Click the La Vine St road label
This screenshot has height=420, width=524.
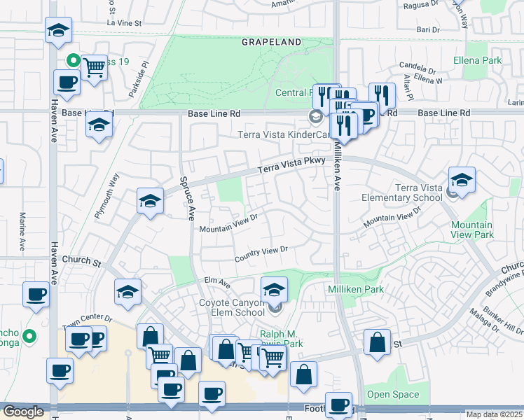coord(124,23)
